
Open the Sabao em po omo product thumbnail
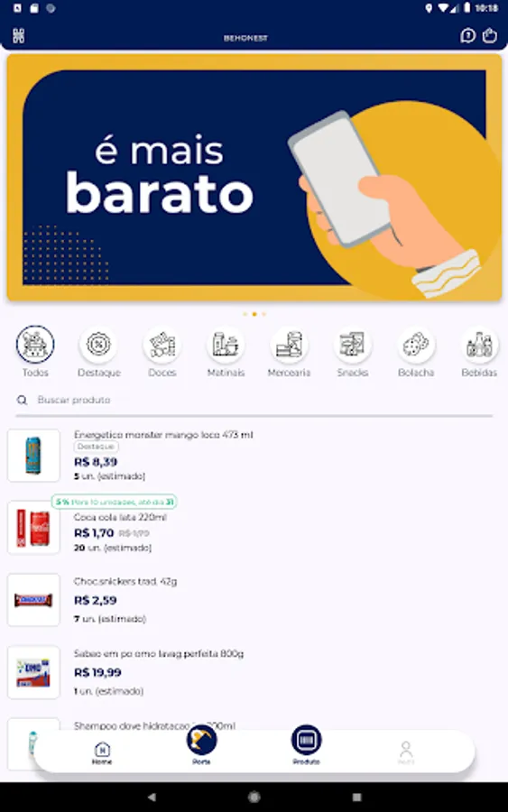click(x=33, y=672)
